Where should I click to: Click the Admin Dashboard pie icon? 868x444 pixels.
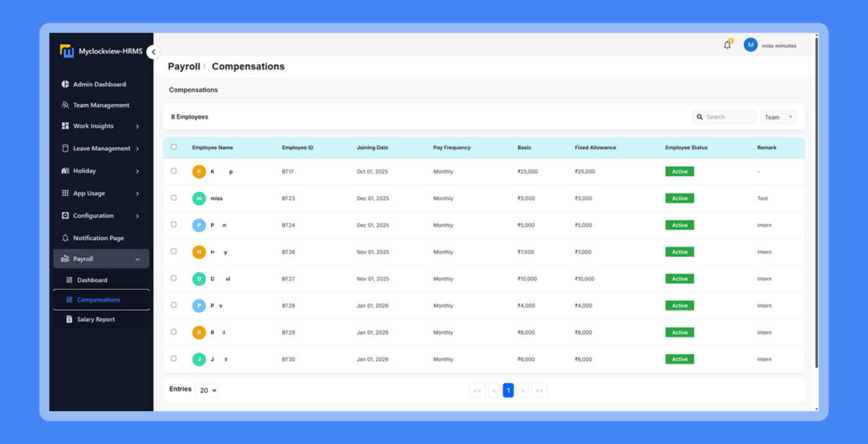click(65, 84)
